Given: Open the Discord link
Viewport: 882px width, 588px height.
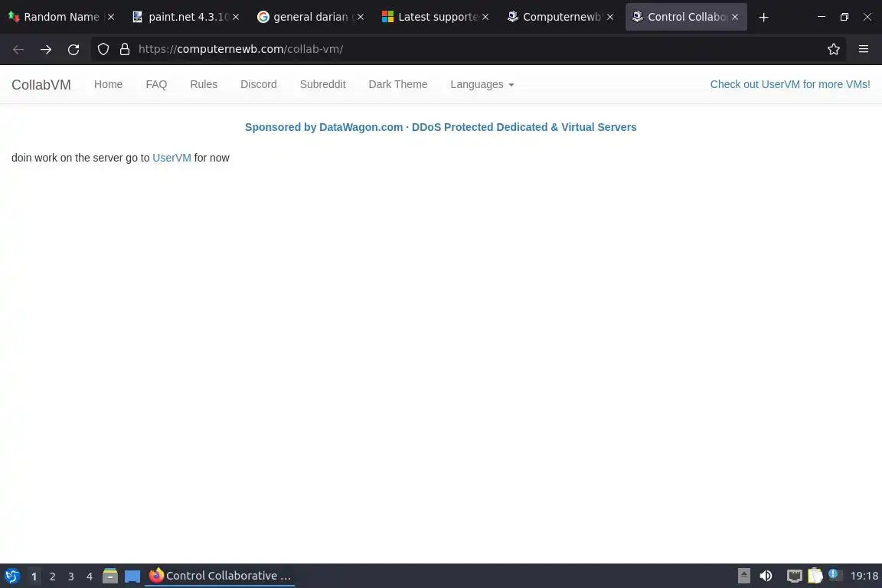Looking at the screenshot, I should pos(259,84).
